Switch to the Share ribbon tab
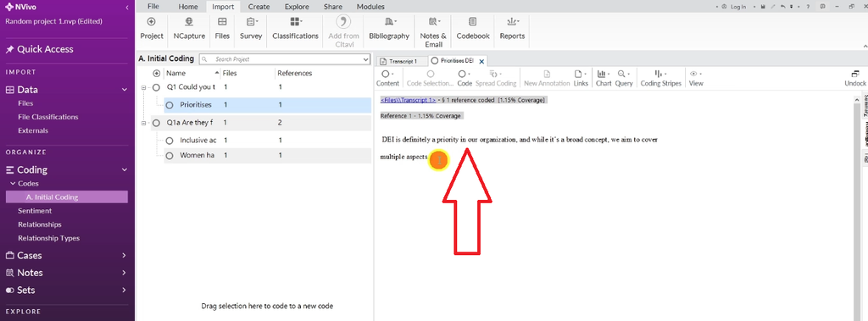868x321 pixels. coord(332,7)
